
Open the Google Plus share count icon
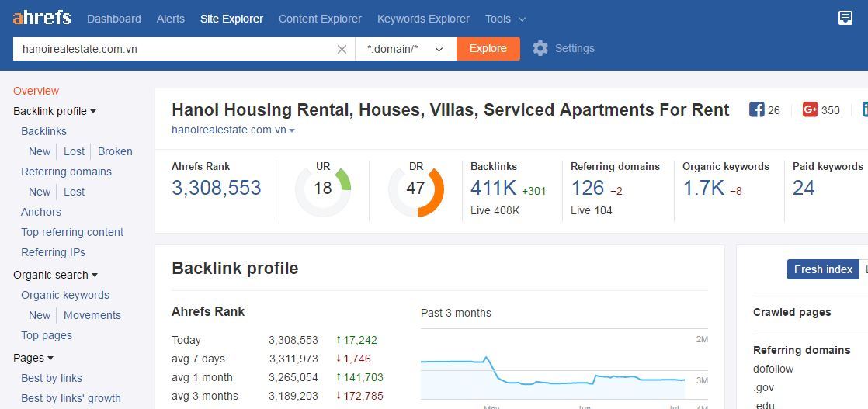(811, 109)
